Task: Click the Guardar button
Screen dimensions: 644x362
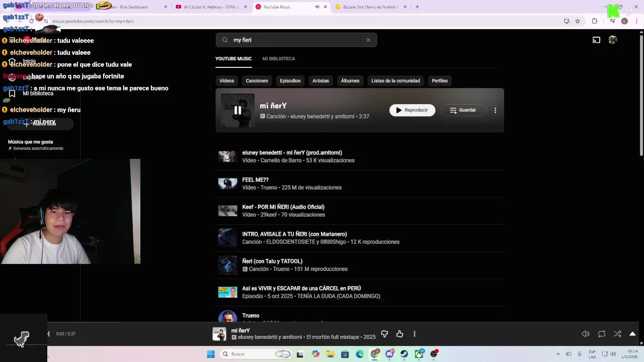Action: 462,110
